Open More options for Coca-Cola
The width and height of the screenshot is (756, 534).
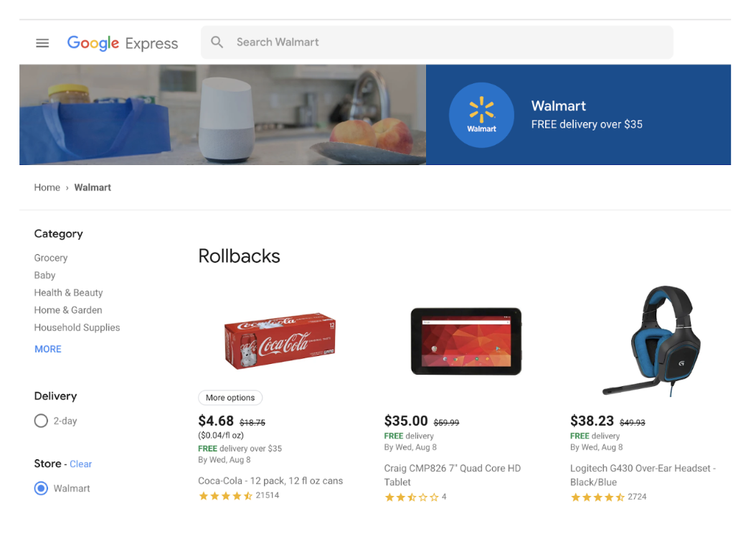[230, 397]
